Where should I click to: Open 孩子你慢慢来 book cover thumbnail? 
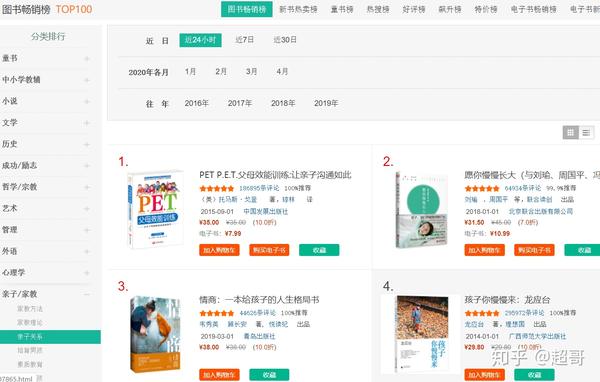(x=422, y=334)
